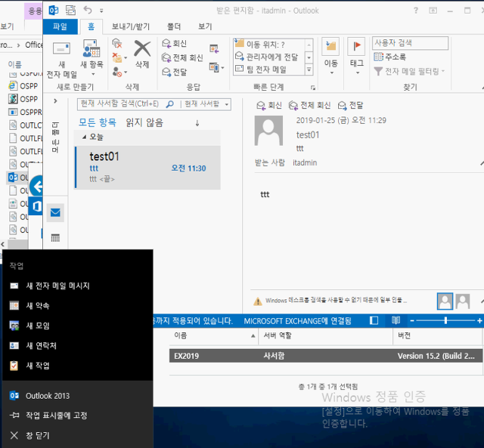
Task: Select the EX2019 server row
Action: coord(326,356)
